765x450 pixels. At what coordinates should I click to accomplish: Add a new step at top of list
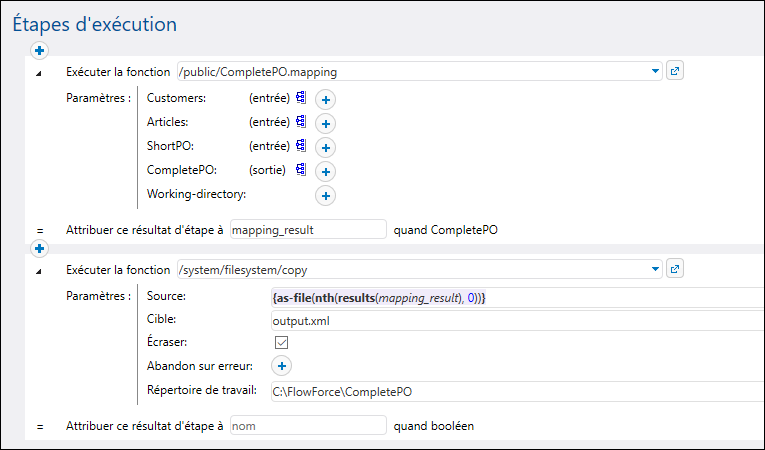(41, 50)
